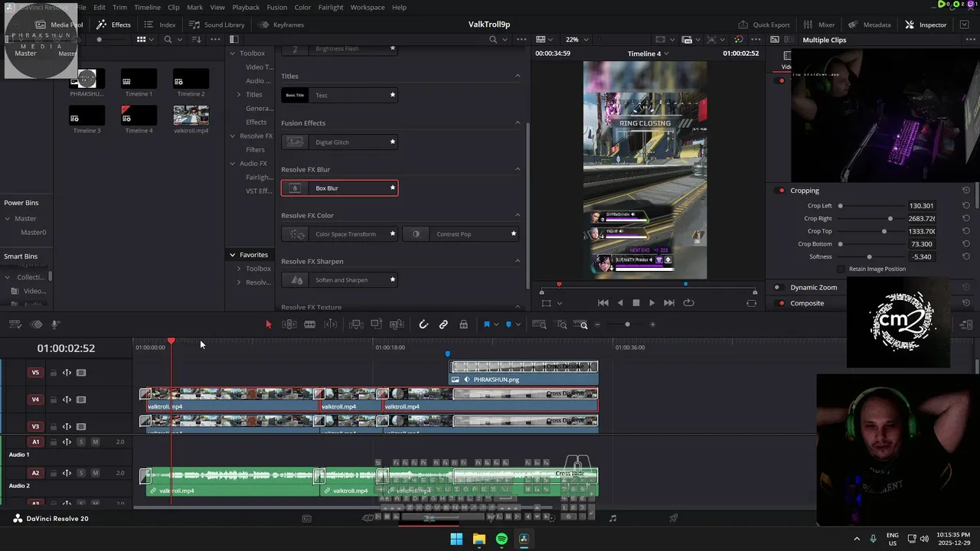This screenshot has width=980, height=551.
Task: Open the Sound Library panel
Action: [x=217, y=24]
